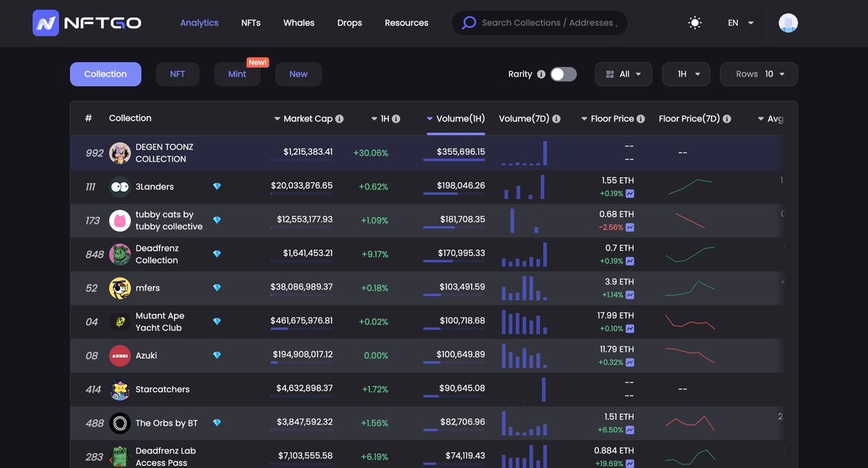Click 3Landers Volume(7D) bar chart
Screen dimensions: 868x468
[525, 187]
